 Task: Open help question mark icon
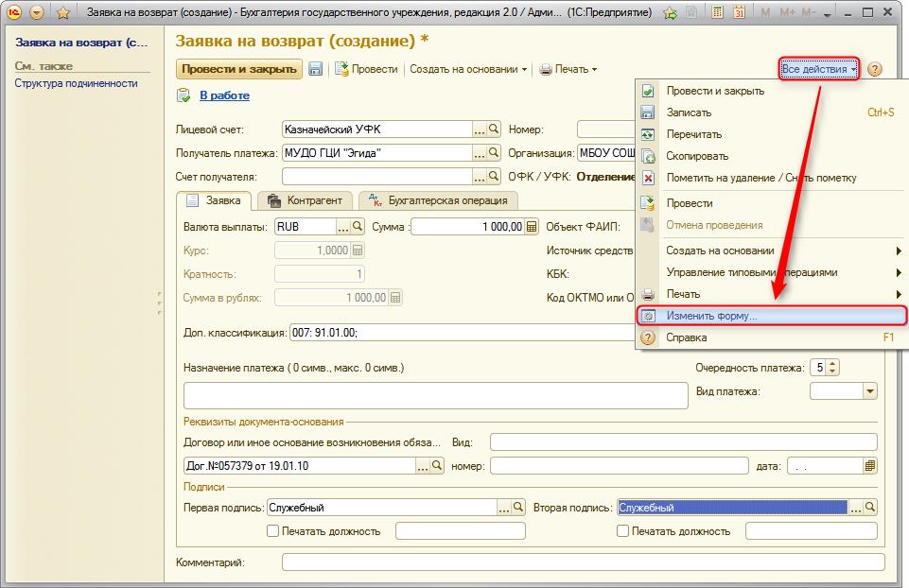point(875,70)
